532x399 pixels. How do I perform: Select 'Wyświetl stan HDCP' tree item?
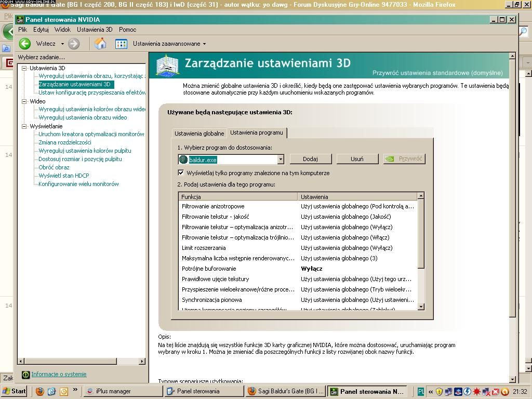tap(64, 176)
